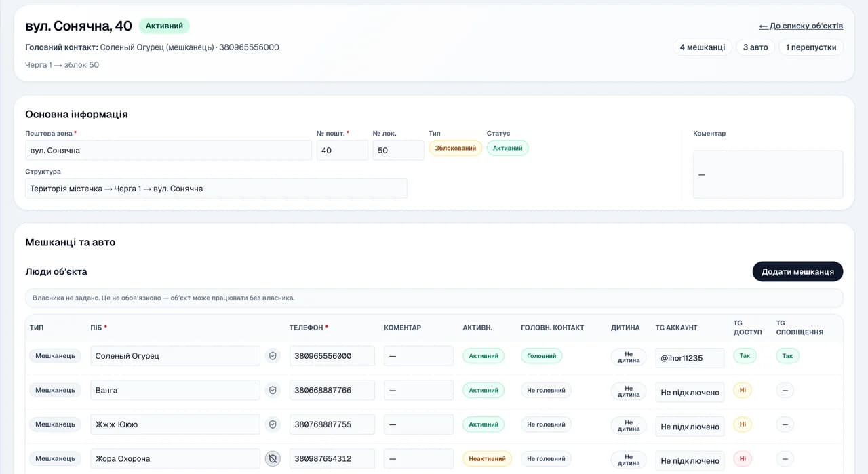Click Не підключено TG field in Ванга row
This screenshot has height=474, width=868.
pyautogui.click(x=690, y=393)
